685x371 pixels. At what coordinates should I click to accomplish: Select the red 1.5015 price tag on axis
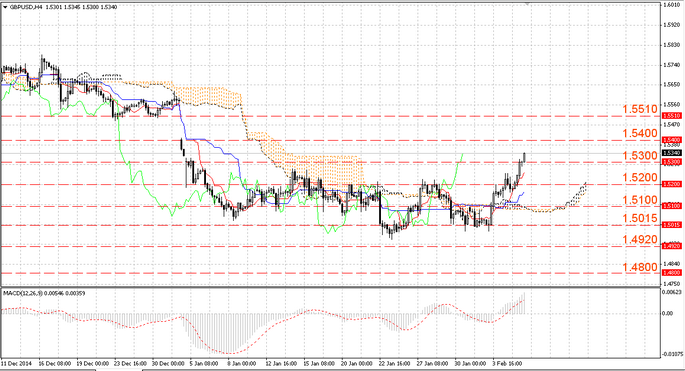tap(672, 225)
